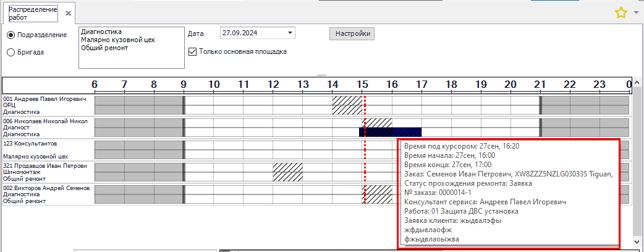The width and height of the screenshot is (644, 252).
Task: Pick Малярно кузовной цех from the list
Action: (117, 40)
